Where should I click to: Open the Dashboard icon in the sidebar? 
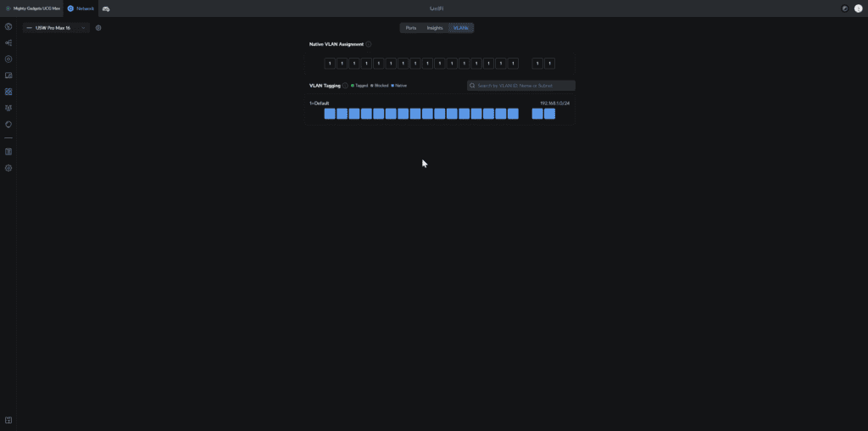(x=8, y=26)
